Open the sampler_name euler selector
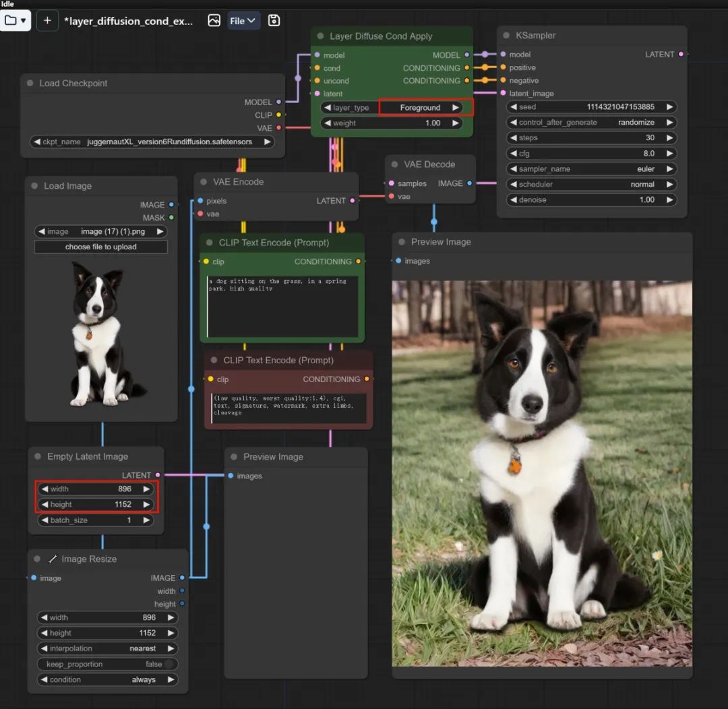Image resolution: width=728 pixels, height=709 pixels. coord(591,169)
